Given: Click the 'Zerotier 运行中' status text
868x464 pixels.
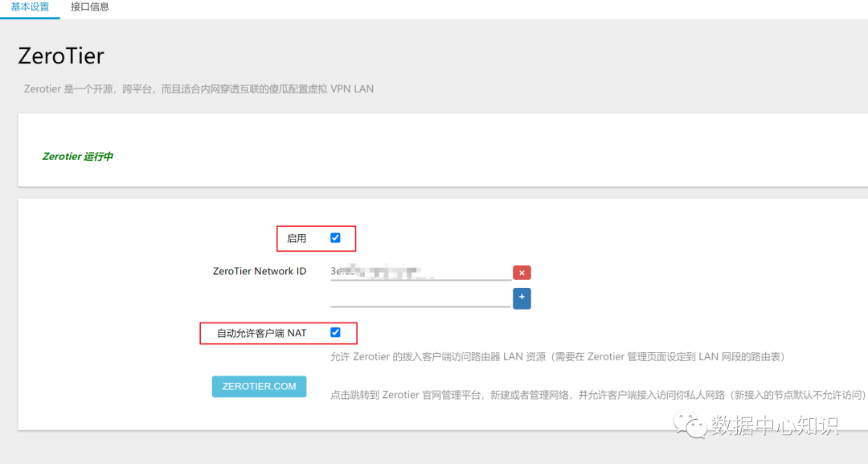Looking at the screenshot, I should pos(77,157).
